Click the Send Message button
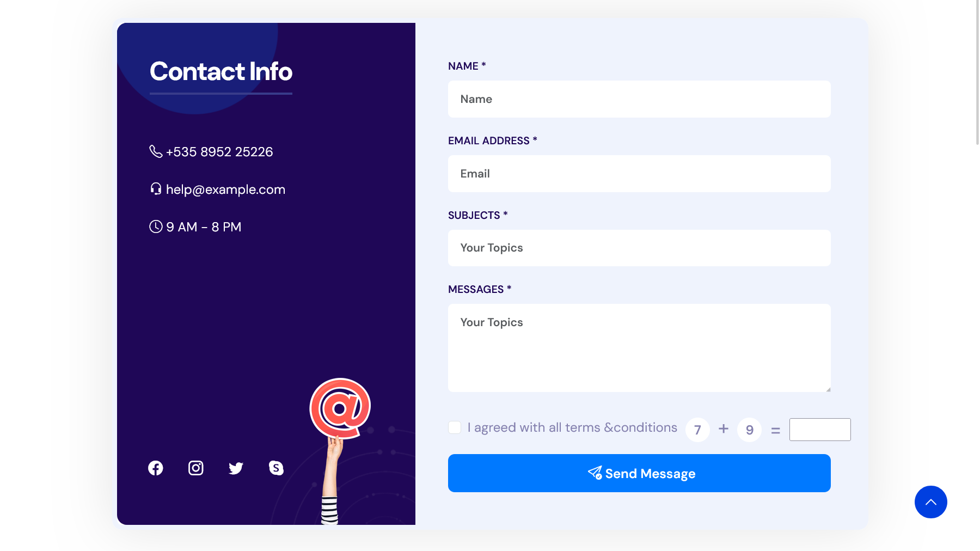This screenshot has height=551, width=980. (639, 473)
